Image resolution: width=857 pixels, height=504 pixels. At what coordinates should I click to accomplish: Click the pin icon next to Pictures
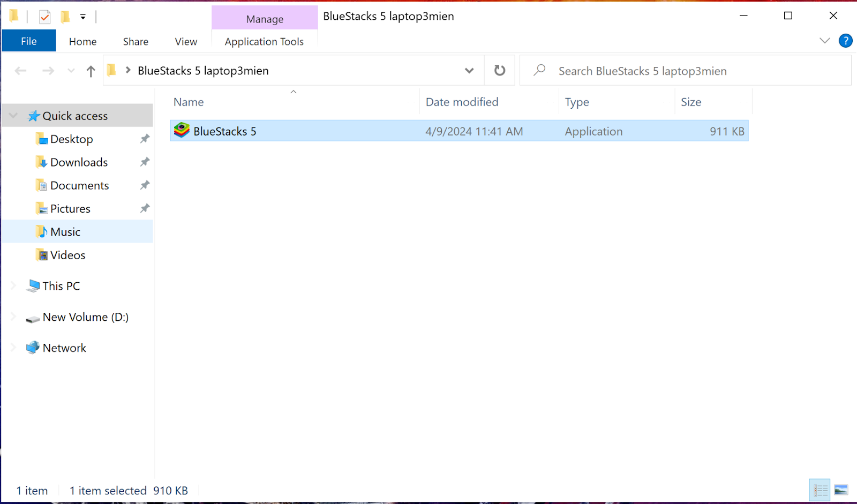(145, 208)
